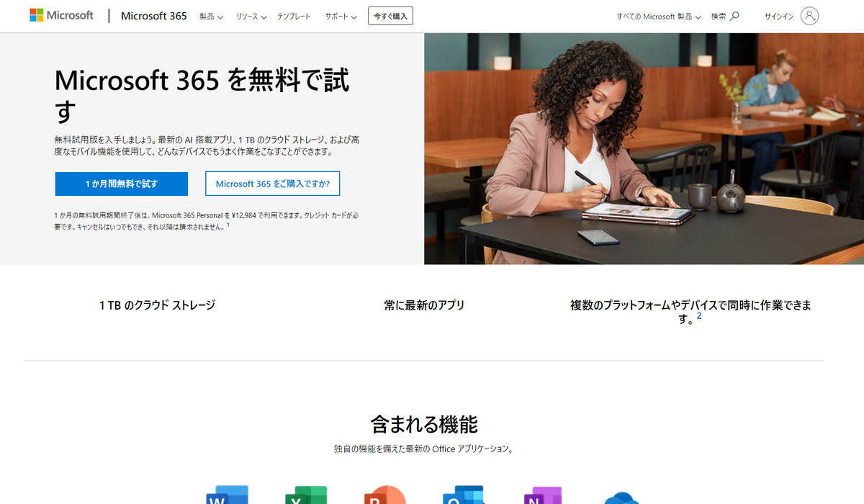The image size is (864, 504).
Task: Expand the サポート dropdown menu
Action: tap(341, 16)
